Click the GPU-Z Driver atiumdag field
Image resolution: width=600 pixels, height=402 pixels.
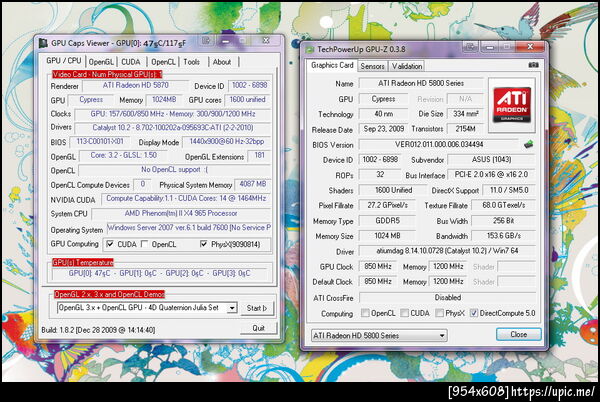447,251
